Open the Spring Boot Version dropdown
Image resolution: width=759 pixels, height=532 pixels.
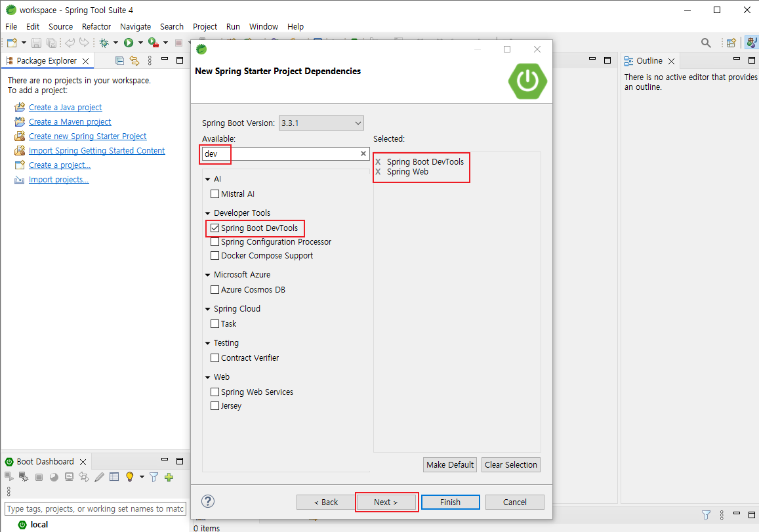pos(321,123)
